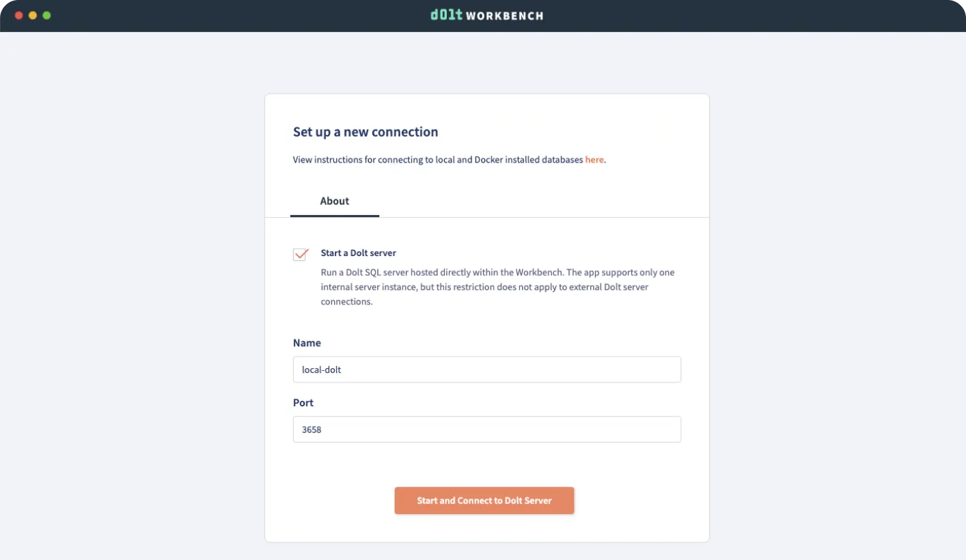Select the Port field label

(x=303, y=403)
